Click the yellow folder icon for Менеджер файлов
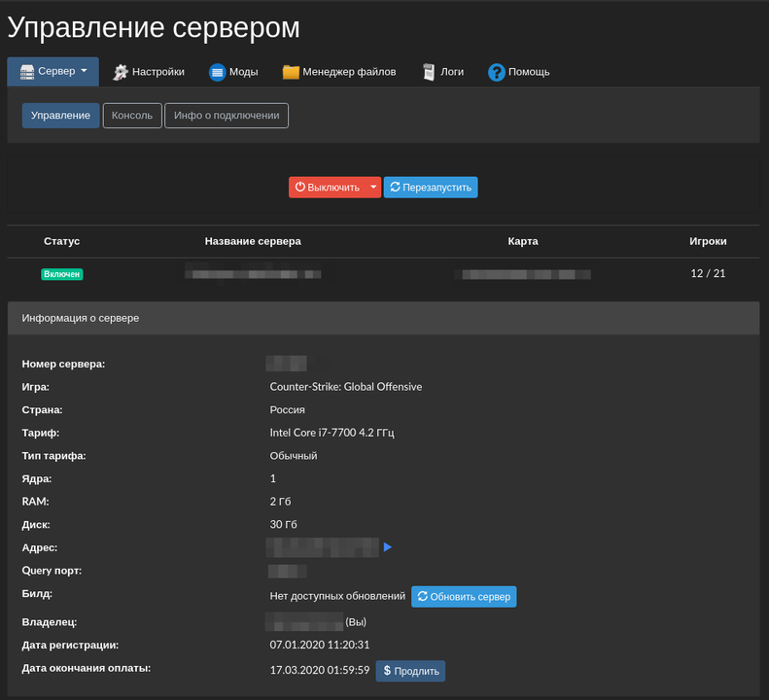769x700 pixels. point(291,72)
